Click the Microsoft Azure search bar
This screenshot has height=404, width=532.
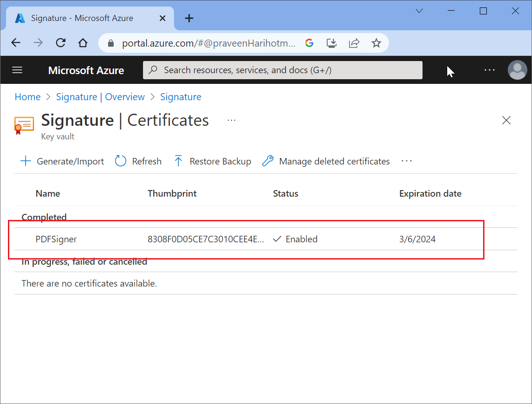coord(282,70)
